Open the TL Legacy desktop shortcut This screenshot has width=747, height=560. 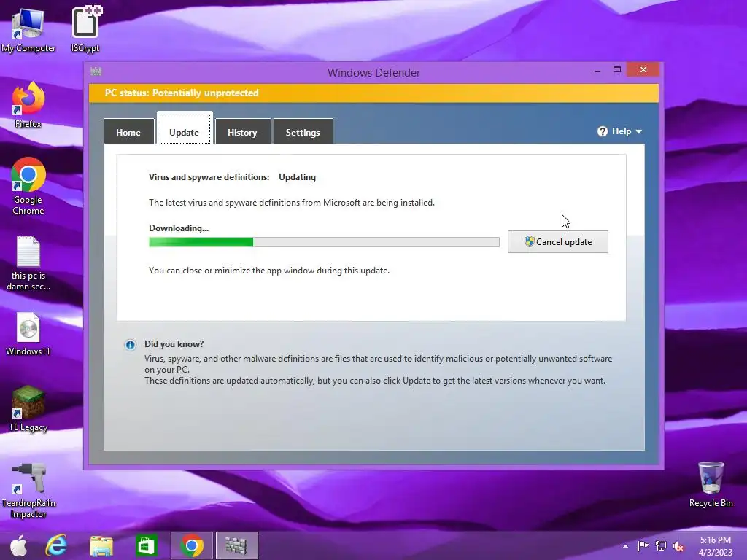click(x=28, y=408)
